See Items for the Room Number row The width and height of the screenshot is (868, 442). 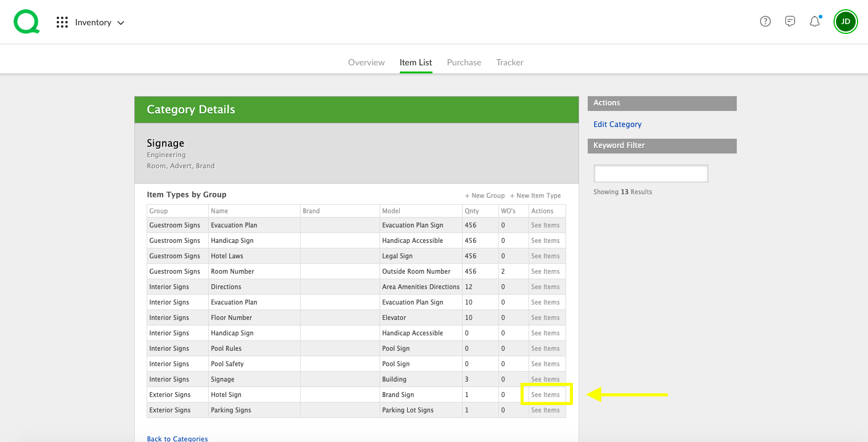coord(545,271)
